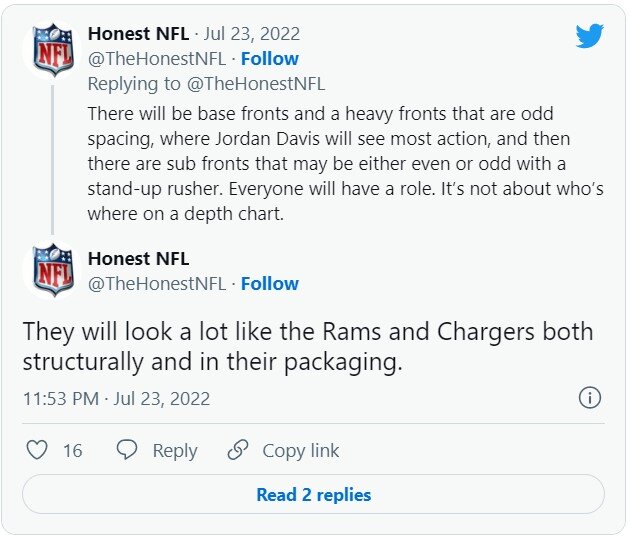This screenshot has height=537, width=630.
Task: Click the Copy link chain icon
Action: coord(238,450)
